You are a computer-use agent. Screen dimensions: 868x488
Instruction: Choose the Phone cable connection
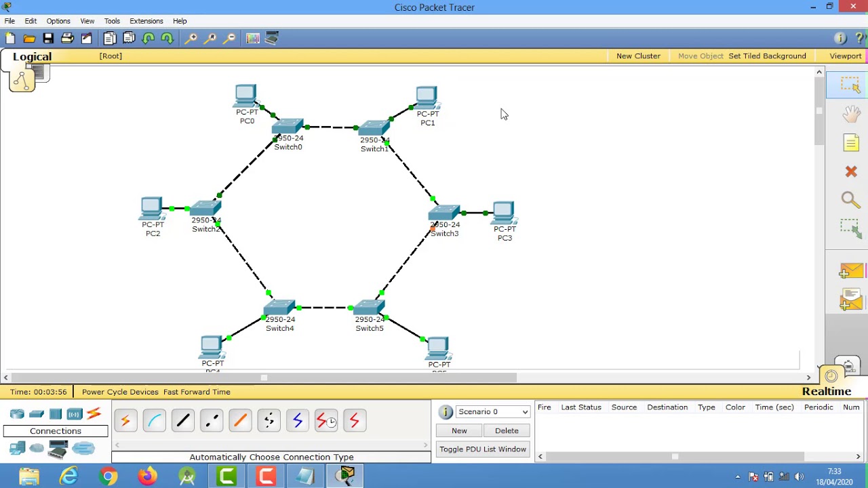pos(269,421)
